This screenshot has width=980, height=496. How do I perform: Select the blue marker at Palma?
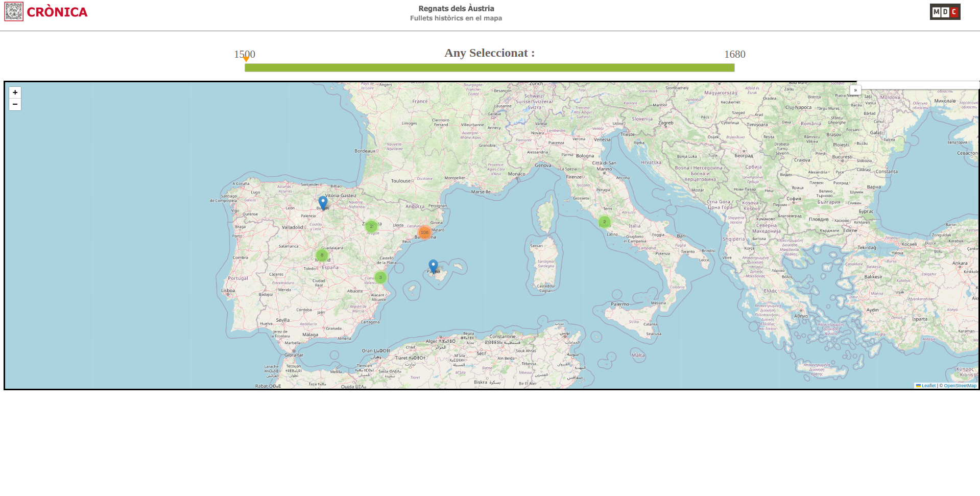point(433,266)
